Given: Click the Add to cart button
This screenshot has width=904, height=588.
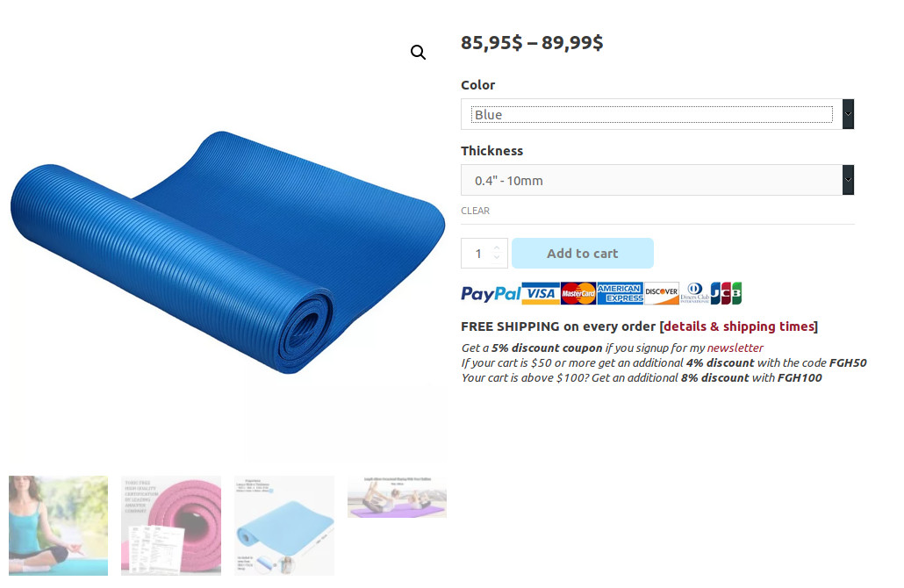Looking at the screenshot, I should (582, 253).
